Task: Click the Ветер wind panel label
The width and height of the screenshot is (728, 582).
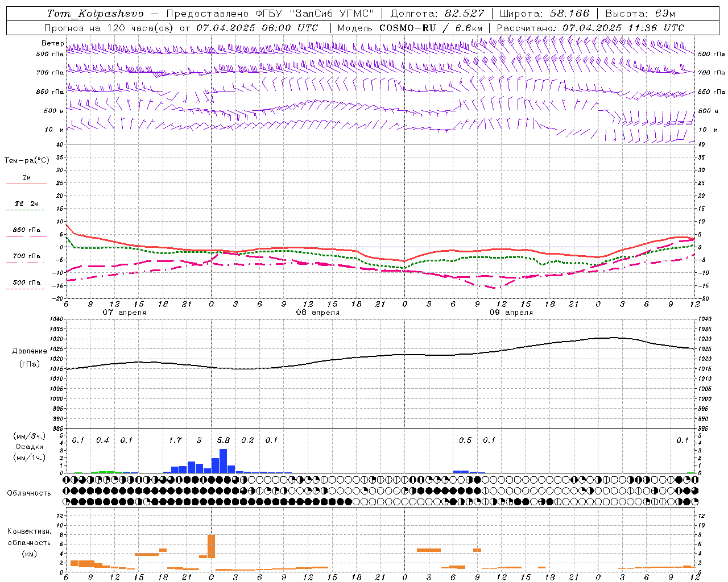Action: (52, 43)
